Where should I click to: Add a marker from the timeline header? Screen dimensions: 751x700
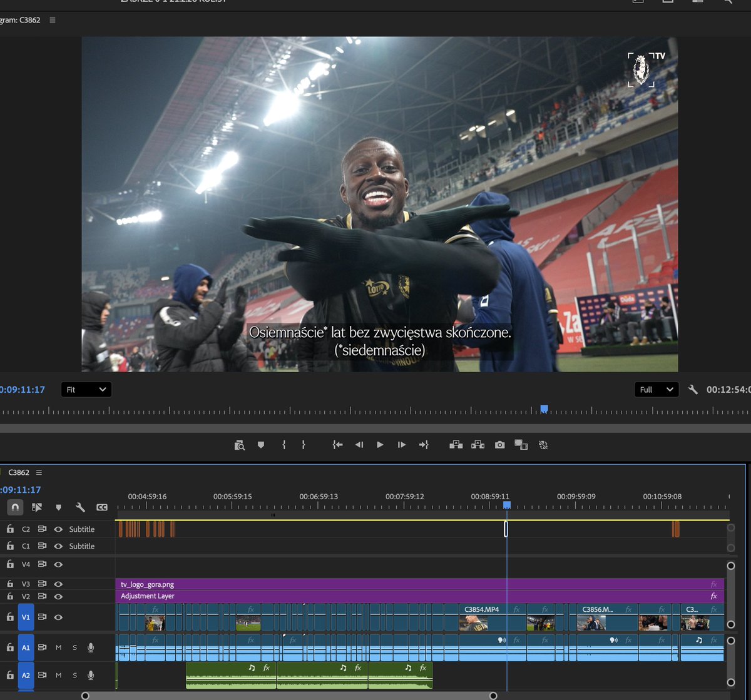tap(59, 507)
